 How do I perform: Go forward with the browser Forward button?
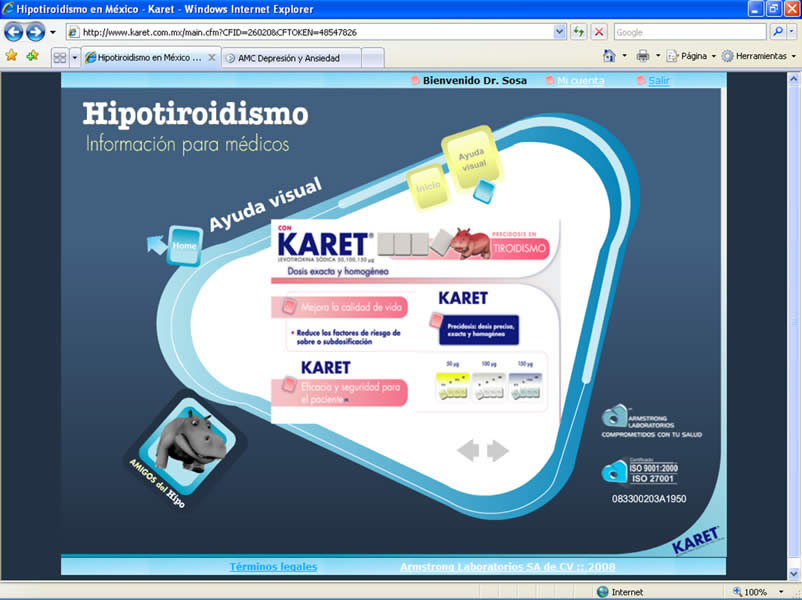click(35, 32)
